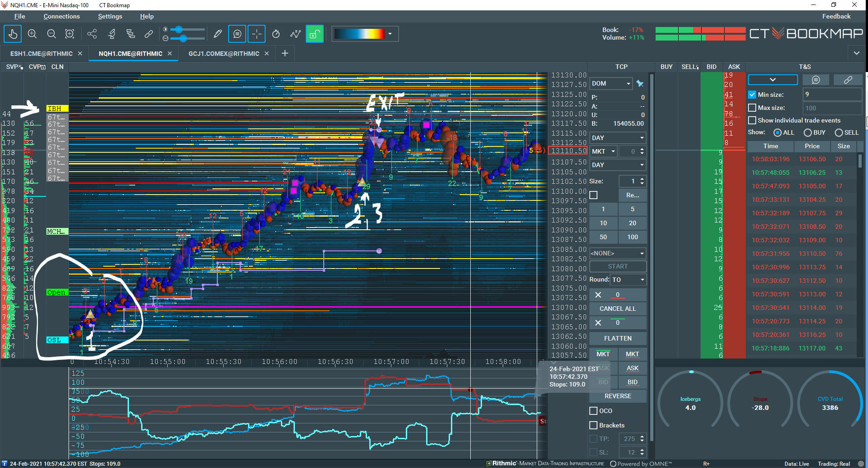Image resolution: width=868 pixels, height=468 pixels.
Task: Enable the OCO checkbox
Action: tap(593, 411)
